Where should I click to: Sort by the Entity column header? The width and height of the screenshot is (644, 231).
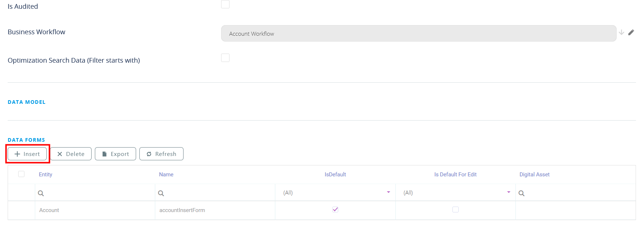46,175
